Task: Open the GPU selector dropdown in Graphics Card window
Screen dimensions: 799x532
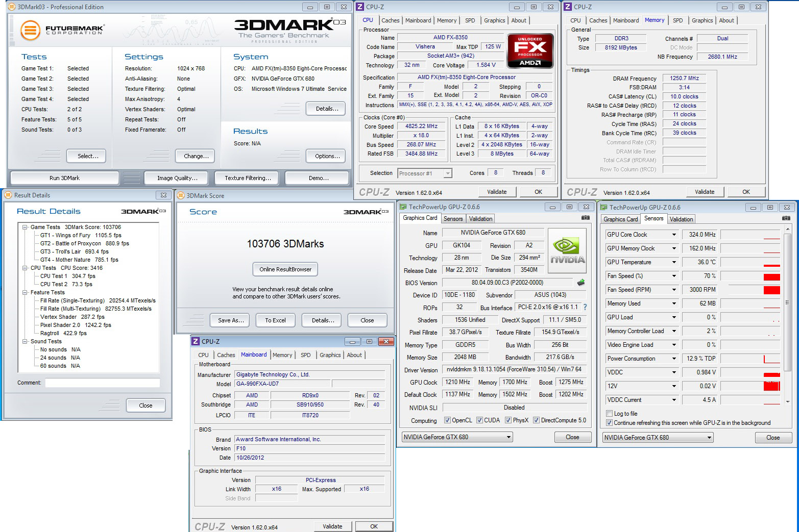Action: point(457,437)
